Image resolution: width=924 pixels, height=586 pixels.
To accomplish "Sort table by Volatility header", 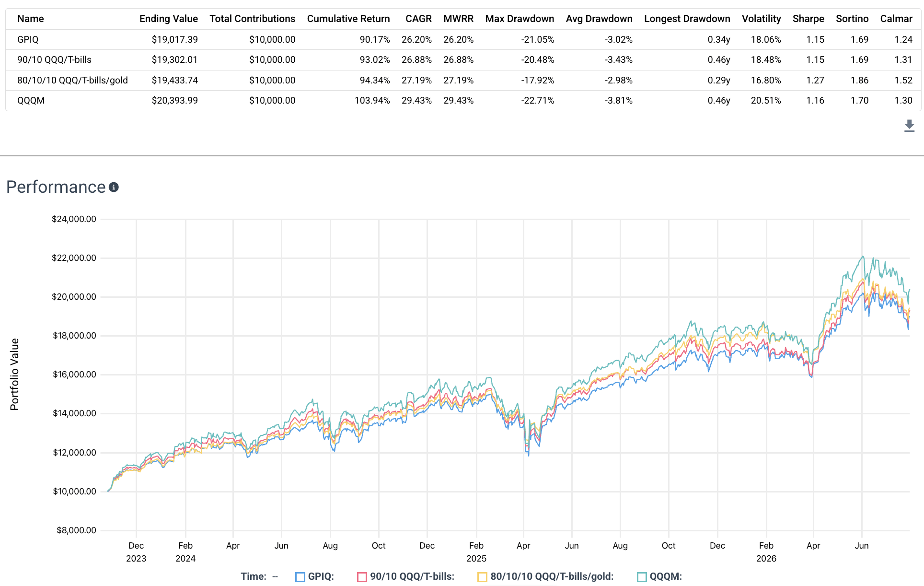I will point(762,19).
